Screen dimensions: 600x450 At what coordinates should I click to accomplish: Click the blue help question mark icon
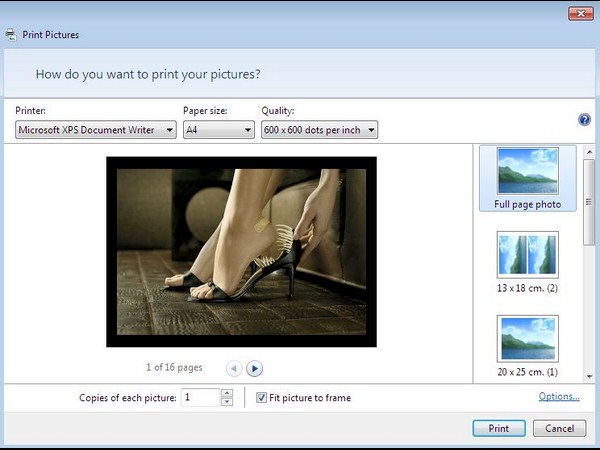584,120
